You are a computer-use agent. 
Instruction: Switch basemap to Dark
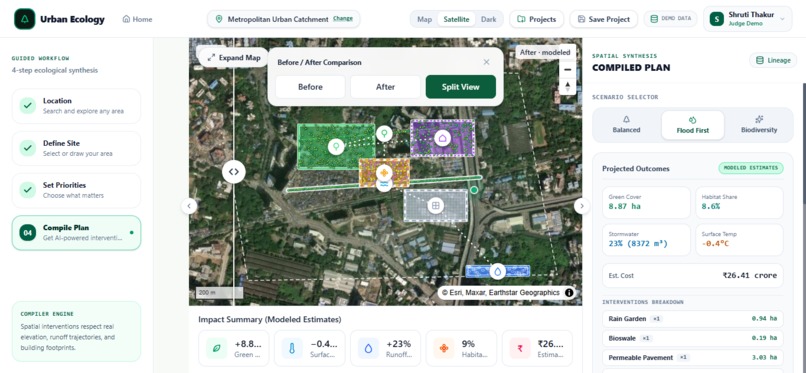pyautogui.click(x=489, y=20)
